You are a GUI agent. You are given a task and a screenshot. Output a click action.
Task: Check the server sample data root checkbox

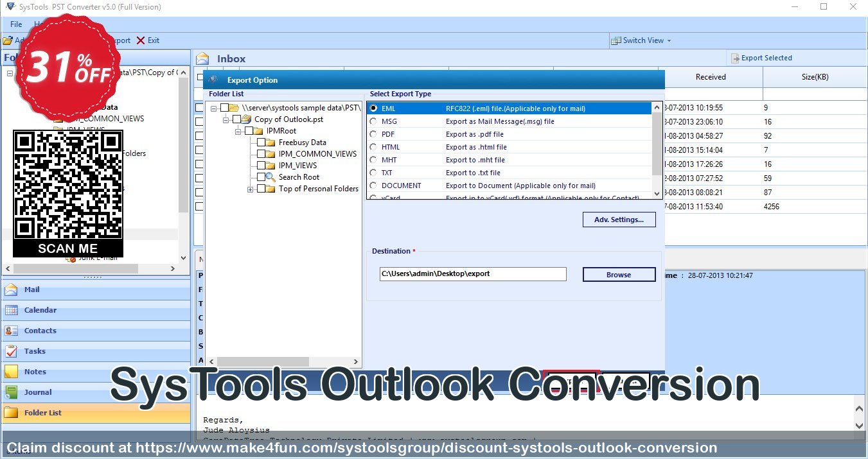224,108
